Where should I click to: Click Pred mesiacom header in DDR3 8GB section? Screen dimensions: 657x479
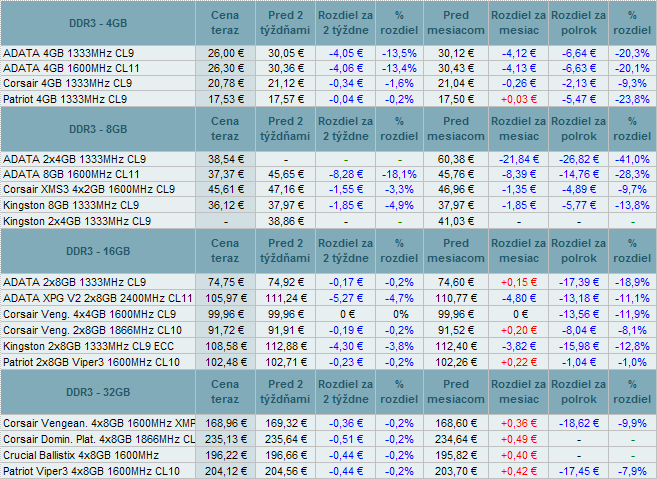[456, 129]
